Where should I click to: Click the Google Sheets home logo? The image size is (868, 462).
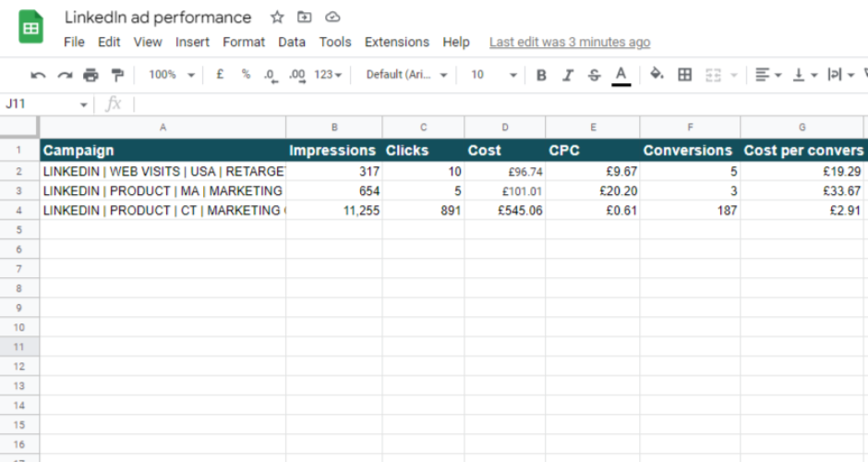[31, 27]
